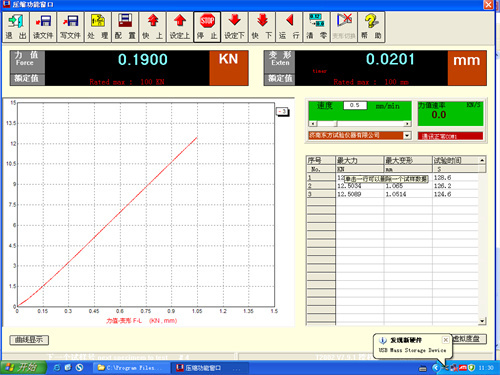Hit the red STOP 停止 button

207,27
